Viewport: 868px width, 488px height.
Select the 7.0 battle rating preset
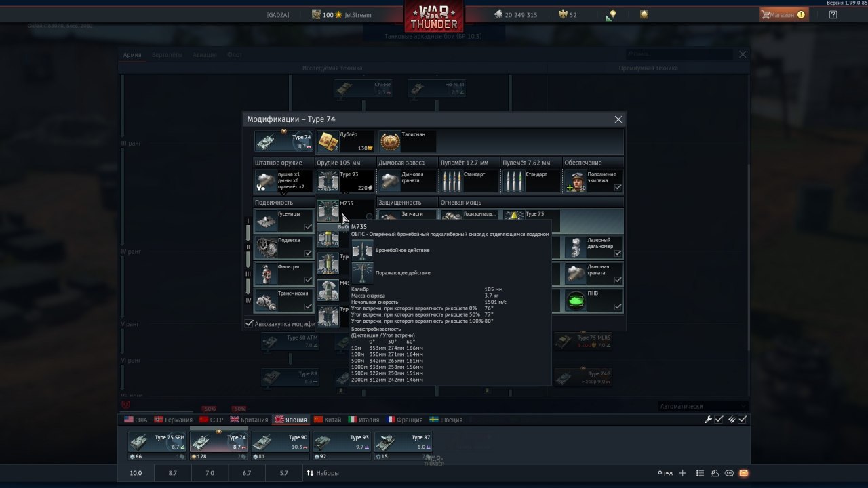(210, 473)
